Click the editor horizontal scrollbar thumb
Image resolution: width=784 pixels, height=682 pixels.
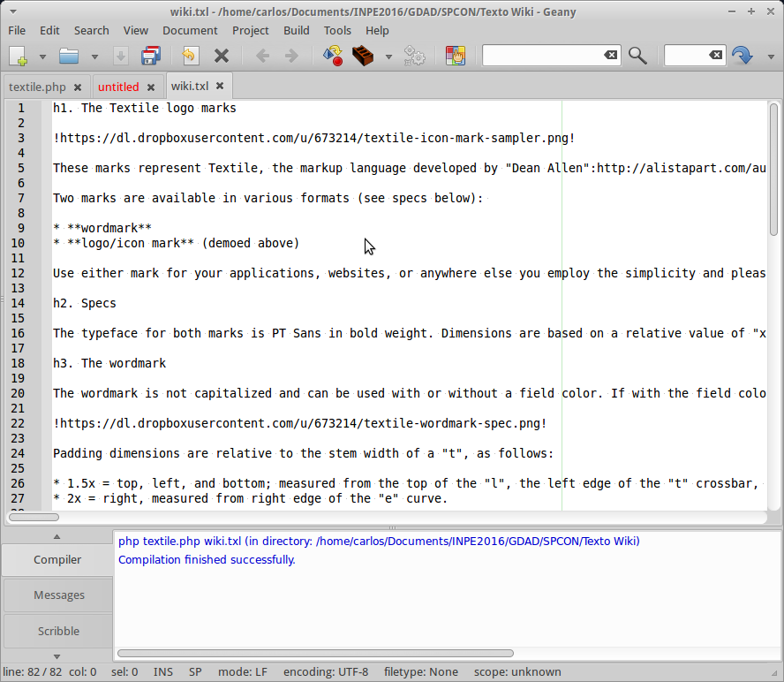click(34, 517)
